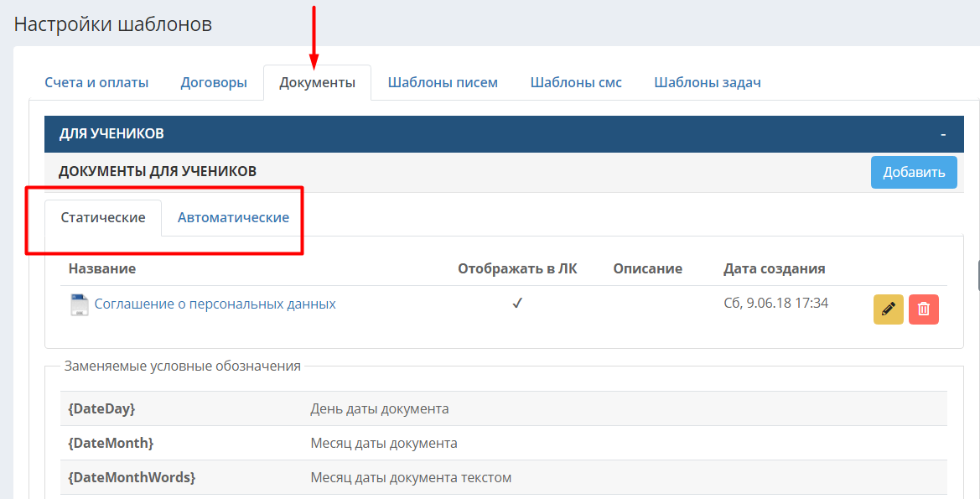Select the Документы tab
The width and height of the screenshot is (980, 499).
tap(318, 82)
